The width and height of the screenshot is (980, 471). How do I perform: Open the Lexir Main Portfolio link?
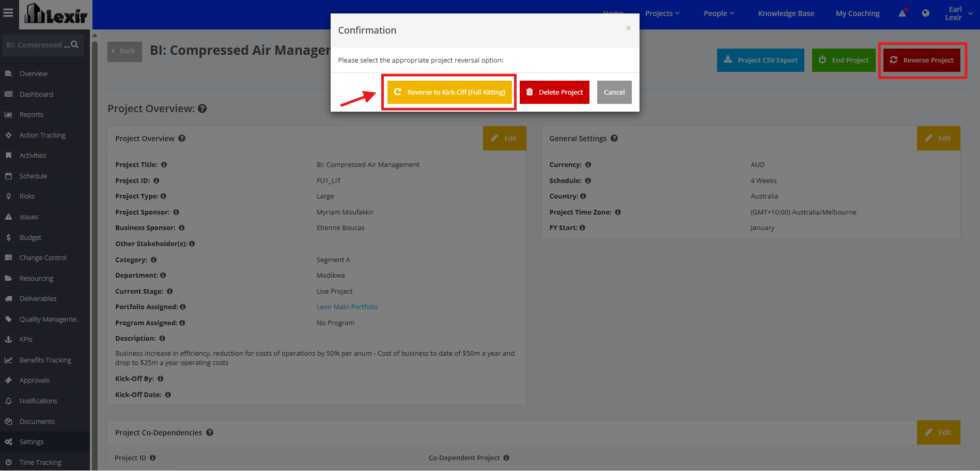tap(347, 307)
